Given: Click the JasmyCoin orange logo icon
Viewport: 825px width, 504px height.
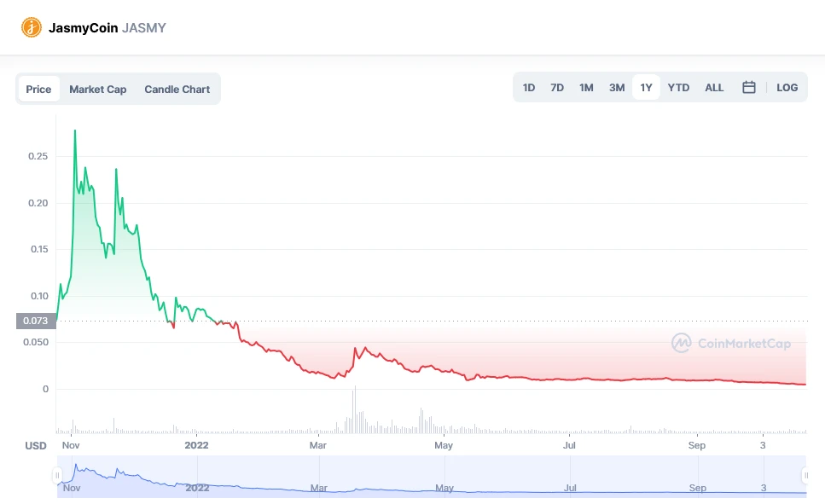Looking at the screenshot, I should (31, 27).
